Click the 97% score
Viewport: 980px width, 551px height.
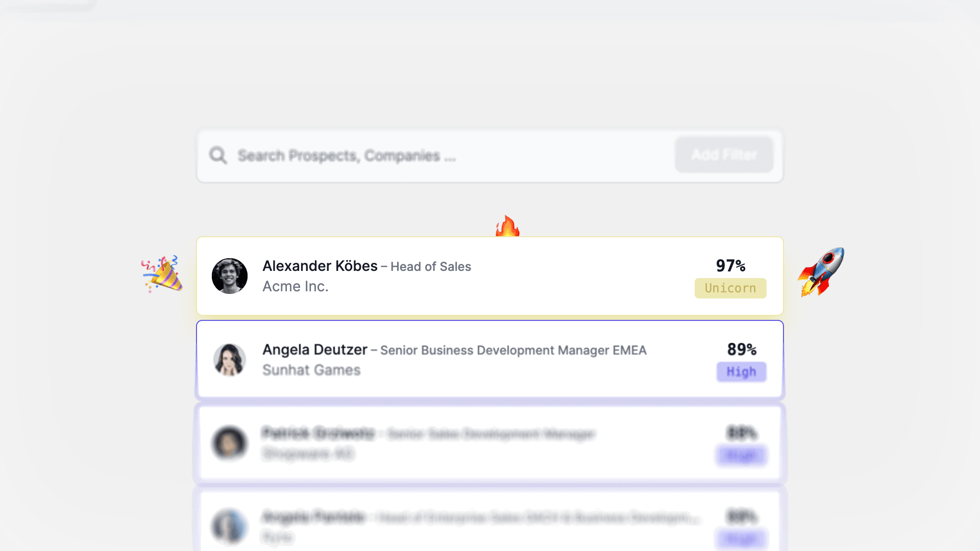(730, 266)
